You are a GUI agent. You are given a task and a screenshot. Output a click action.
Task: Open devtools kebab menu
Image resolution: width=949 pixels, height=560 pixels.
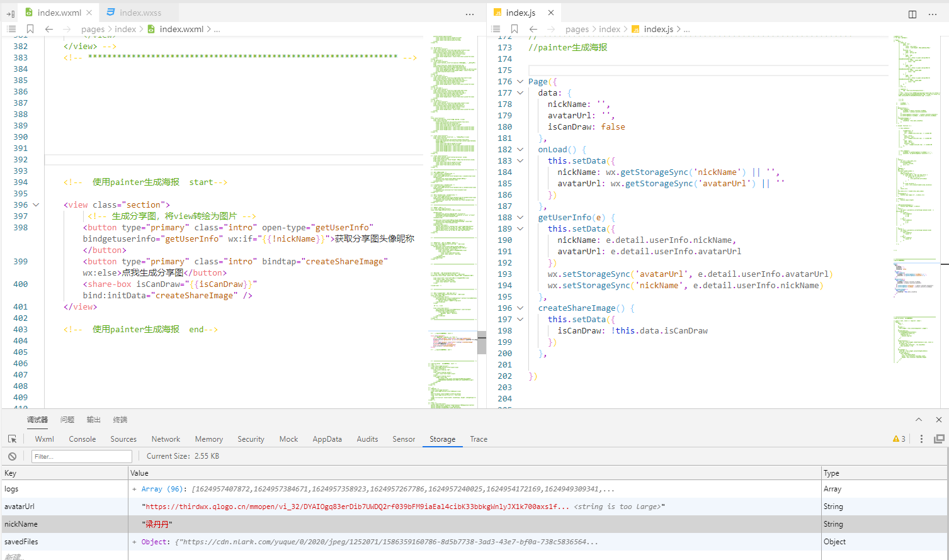pyautogui.click(x=921, y=439)
